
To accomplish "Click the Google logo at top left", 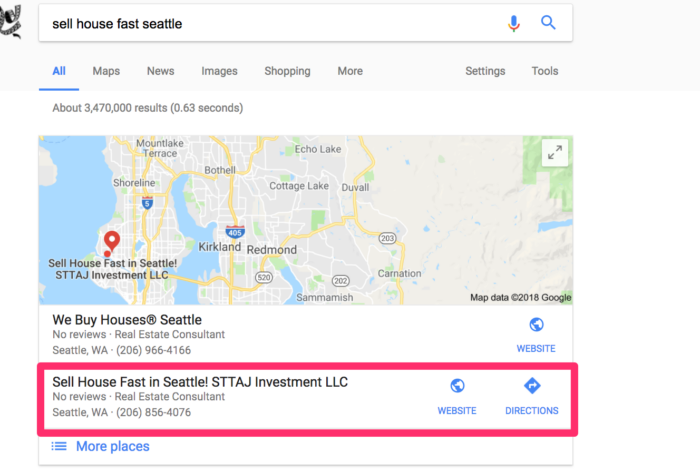I will [x=11, y=21].
